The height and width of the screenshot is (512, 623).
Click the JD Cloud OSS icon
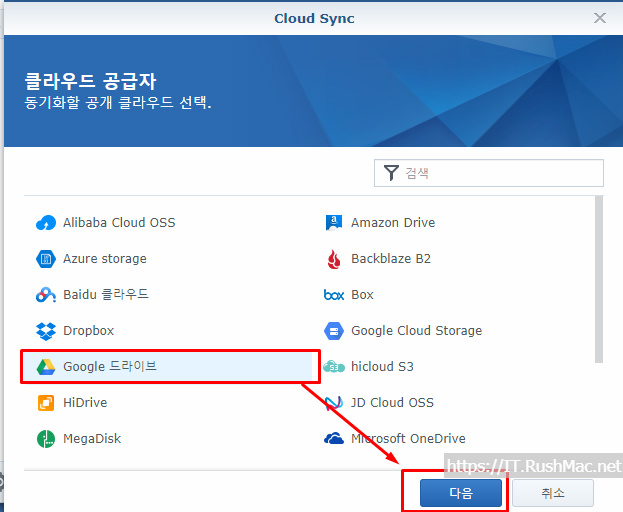click(334, 403)
